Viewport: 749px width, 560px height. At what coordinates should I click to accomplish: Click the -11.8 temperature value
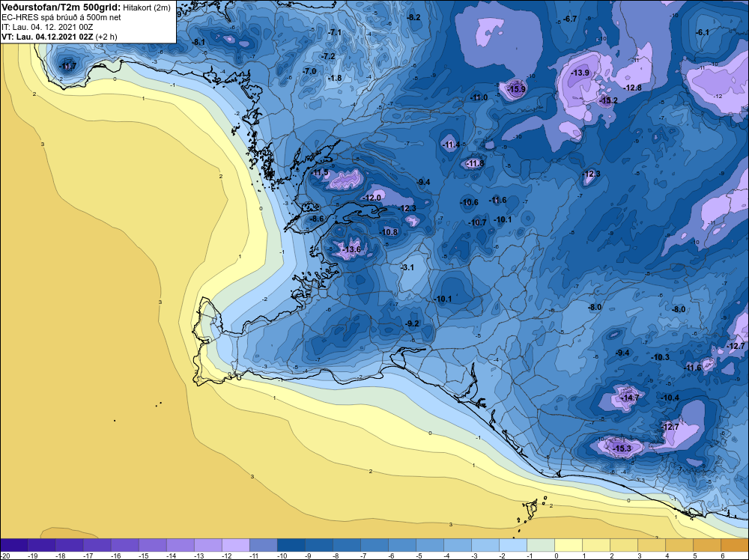[x=475, y=164]
